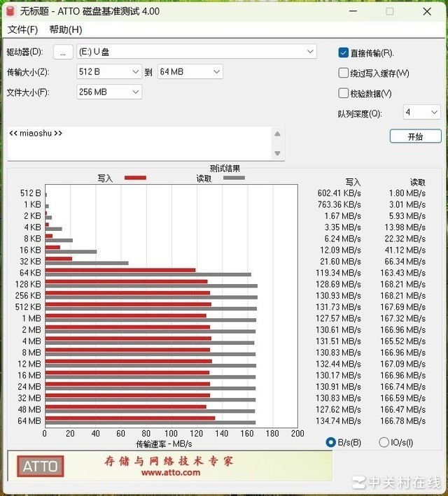Click the 6.24 MB/s write value

click(342, 239)
